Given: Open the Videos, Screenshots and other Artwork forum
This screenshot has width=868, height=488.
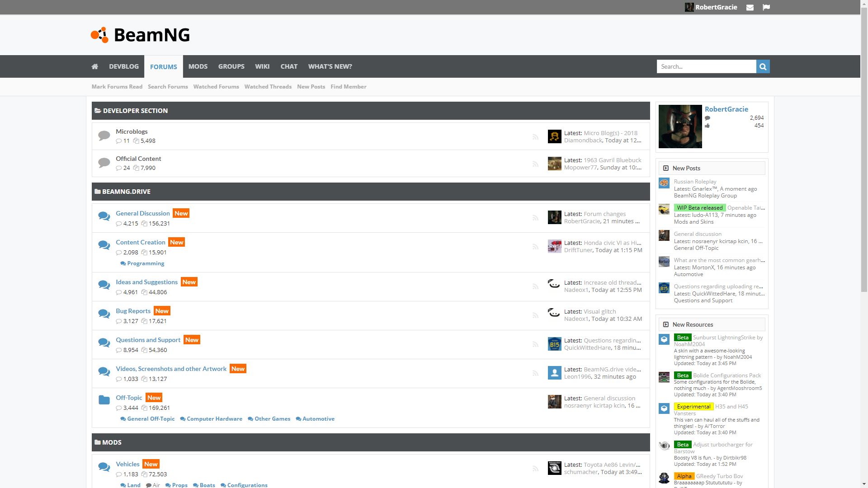Looking at the screenshot, I should click(171, 369).
